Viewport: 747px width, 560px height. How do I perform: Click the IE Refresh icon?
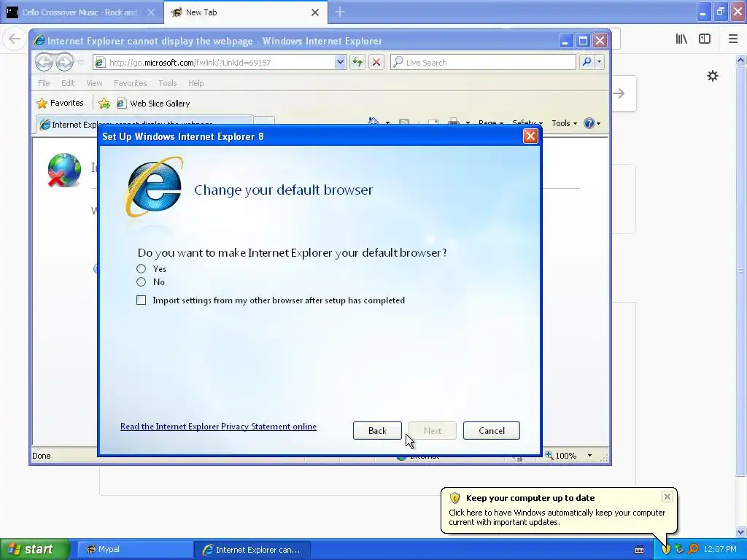click(357, 62)
